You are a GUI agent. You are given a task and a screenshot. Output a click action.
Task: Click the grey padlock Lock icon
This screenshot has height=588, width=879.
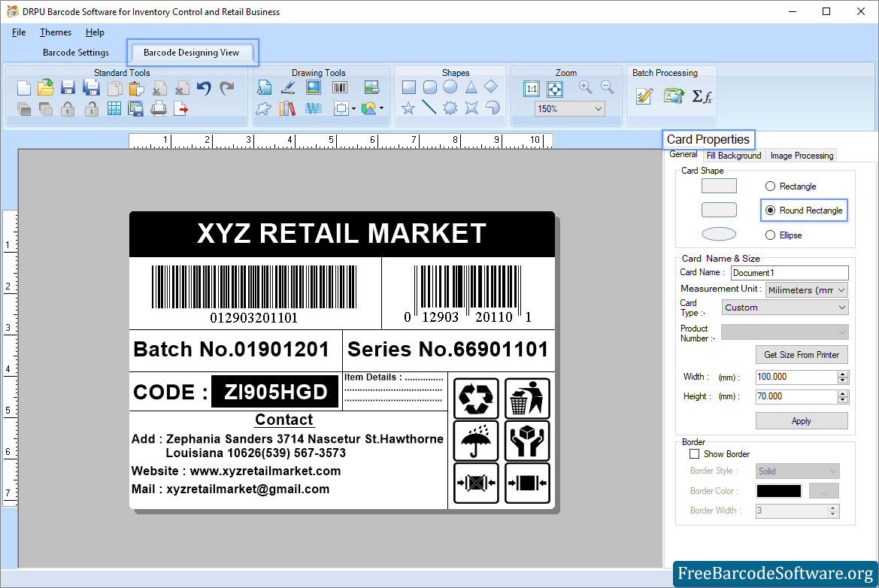tap(68, 109)
